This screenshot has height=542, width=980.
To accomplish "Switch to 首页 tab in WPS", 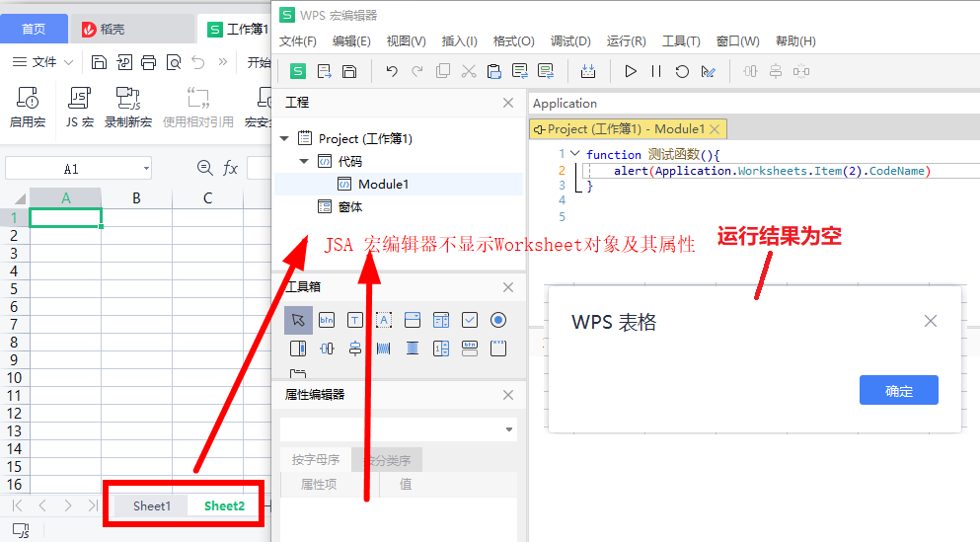I will tap(34, 29).
